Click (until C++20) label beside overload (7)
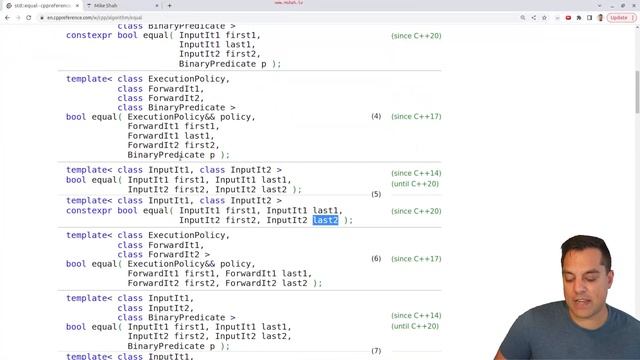The image size is (640, 360). pyautogui.click(x=415, y=326)
